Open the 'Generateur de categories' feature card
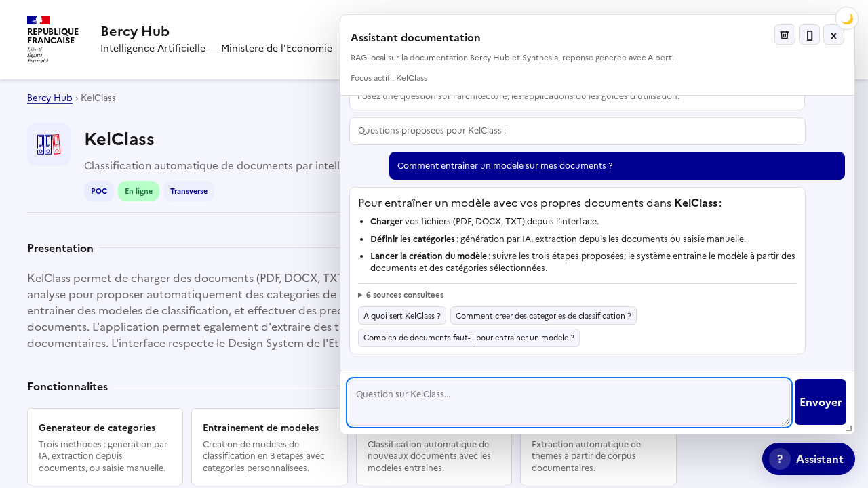868x488 pixels. coord(105,447)
